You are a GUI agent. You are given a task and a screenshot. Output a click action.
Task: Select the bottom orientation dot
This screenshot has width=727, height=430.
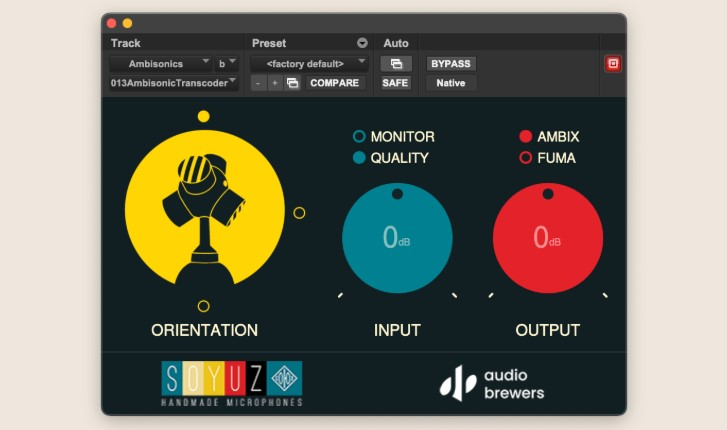pyautogui.click(x=204, y=306)
